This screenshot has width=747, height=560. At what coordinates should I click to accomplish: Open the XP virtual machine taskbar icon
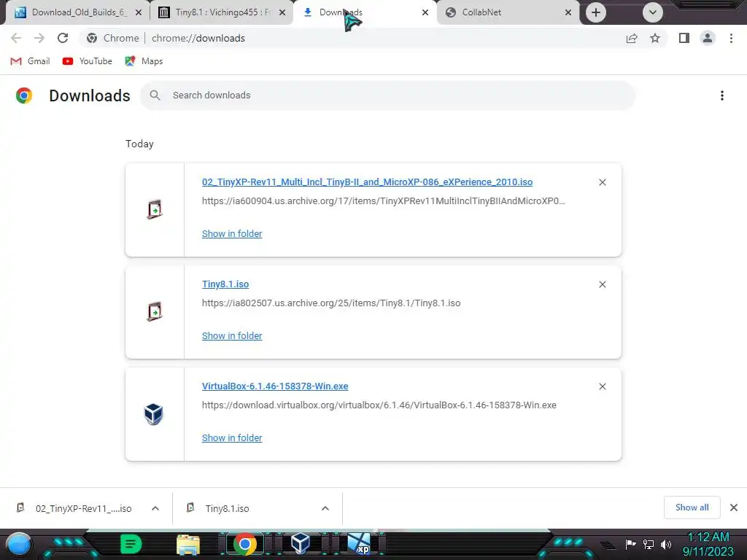pyautogui.click(x=358, y=544)
